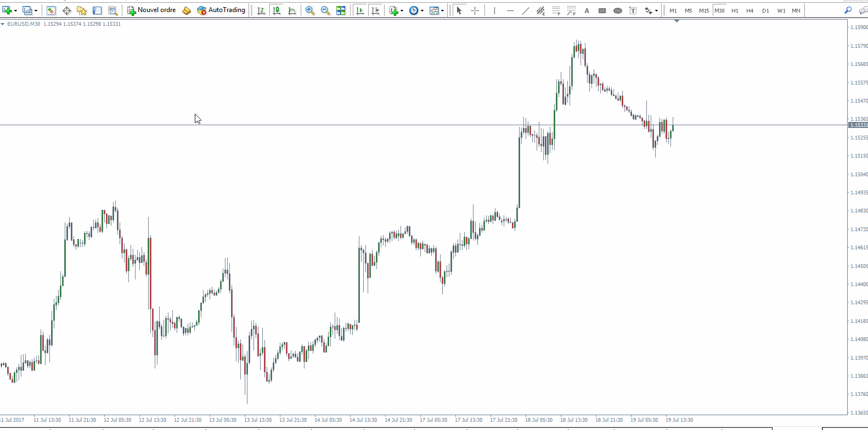Screen dimensions: 868x430
Task: Switch to candlestick chart display
Action: (277, 10)
